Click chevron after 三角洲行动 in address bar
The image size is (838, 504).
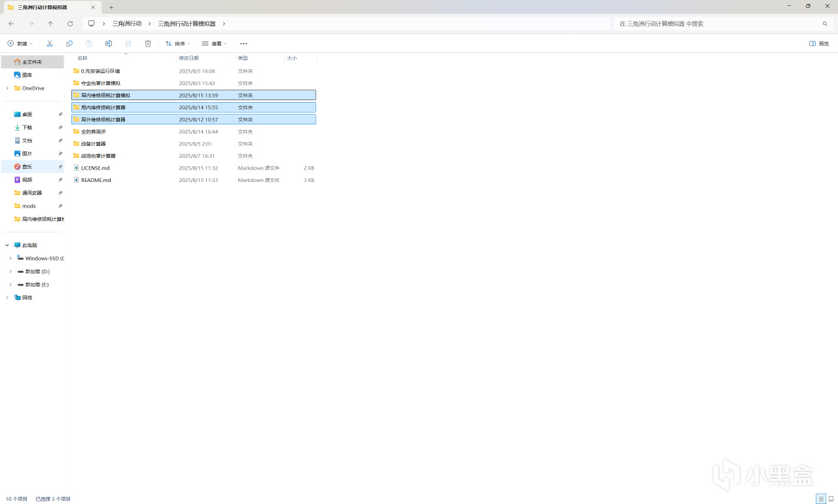pyautogui.click(x=150, y=24)
